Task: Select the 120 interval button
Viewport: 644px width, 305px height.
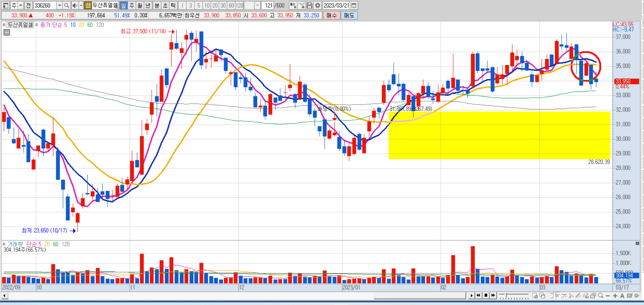Action: (x=240, y=5)
